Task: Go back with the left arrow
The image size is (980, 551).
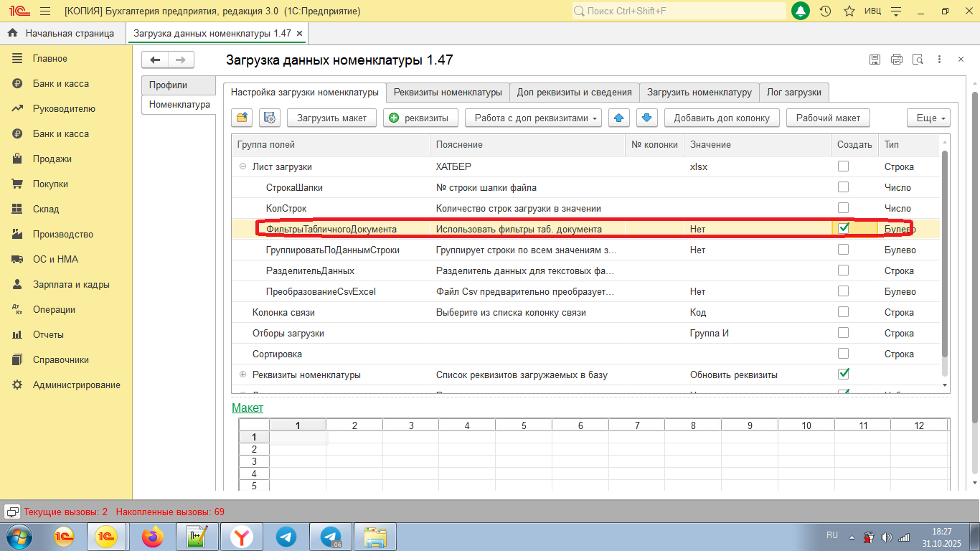Action: tap(155, 60)
